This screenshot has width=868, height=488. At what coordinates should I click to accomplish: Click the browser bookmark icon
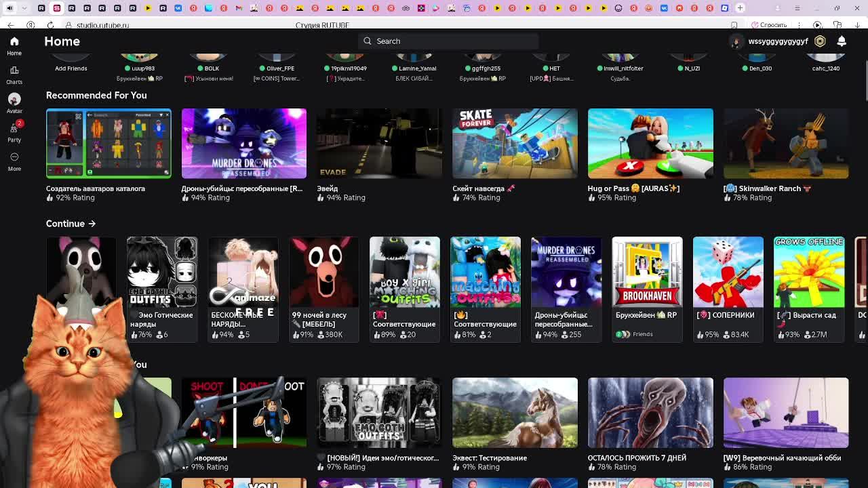click(734, 25)
